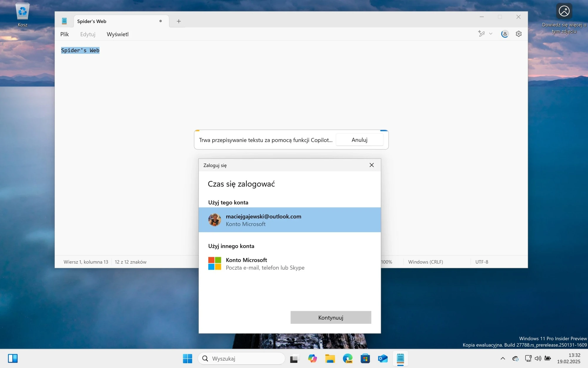The width and height of the screenshot is (588, 368).
Task: Click the Wiersz 1, kolumna 13 status
Action: pos(86,262)
